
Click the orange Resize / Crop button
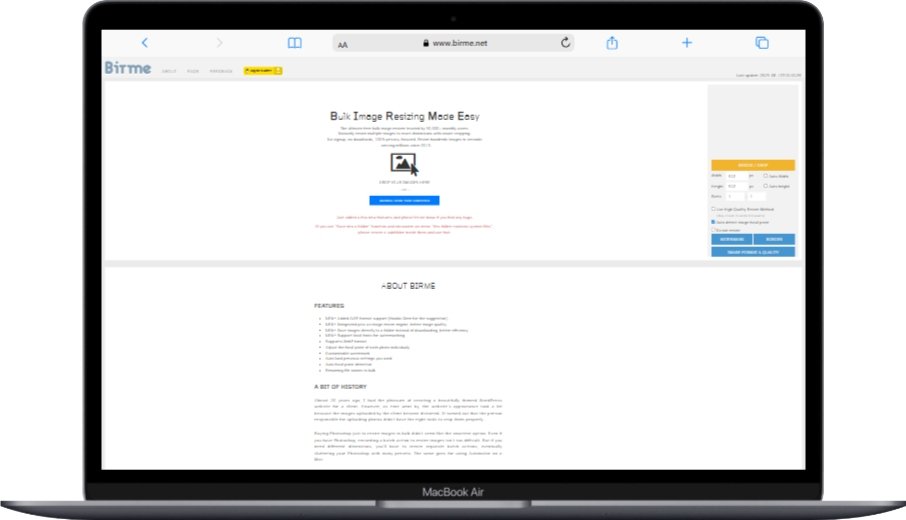coord(753,165)
